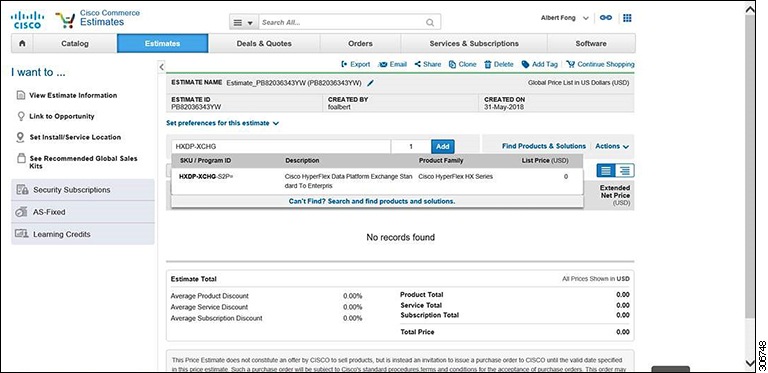Click the Add Tag icon

click(x=525, y=65)
